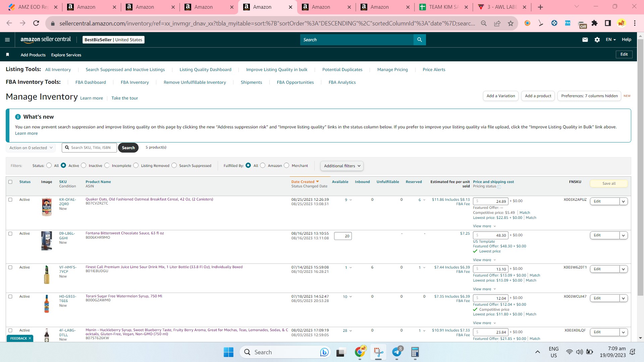
Task: Open the EN language dropdown
Action: [x=611, y=40]
